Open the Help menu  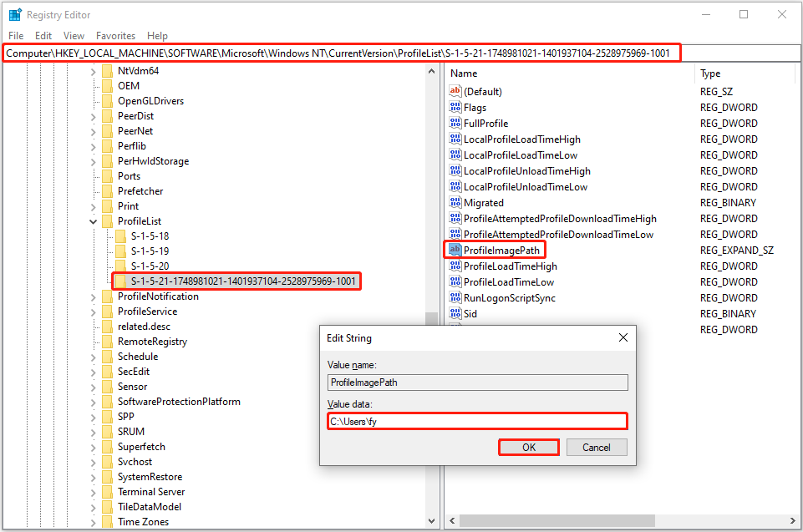157,36
